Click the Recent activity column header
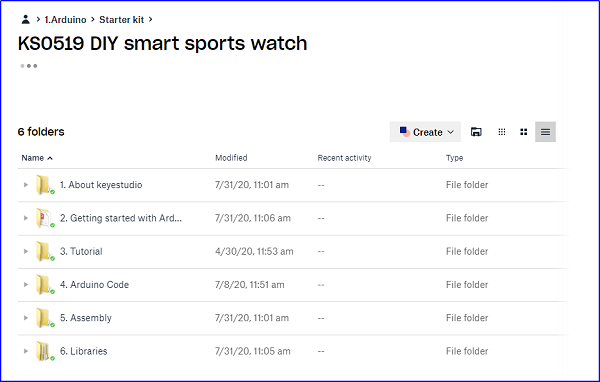Screen dimensions: 600x382 click(344, 158)
